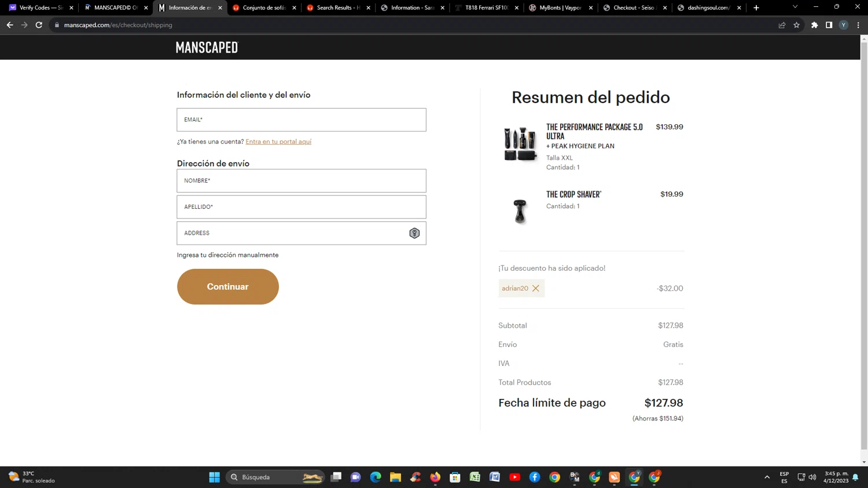This screenshot has width=868, height=488.
Task: Click the '+ PEAK HYGIENE PLAN' text
Action: click(x=580, y=146)
